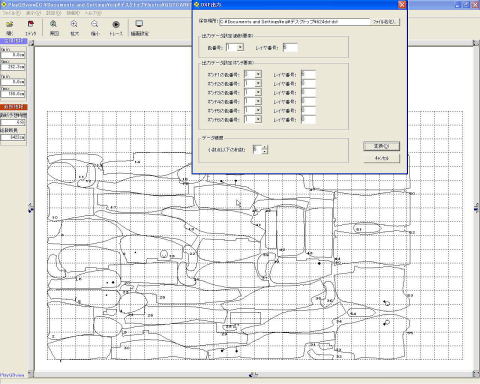Screen dimensions: 480x384
Task: Click the Bond 6 layer number field
Action: pos(308,119)
